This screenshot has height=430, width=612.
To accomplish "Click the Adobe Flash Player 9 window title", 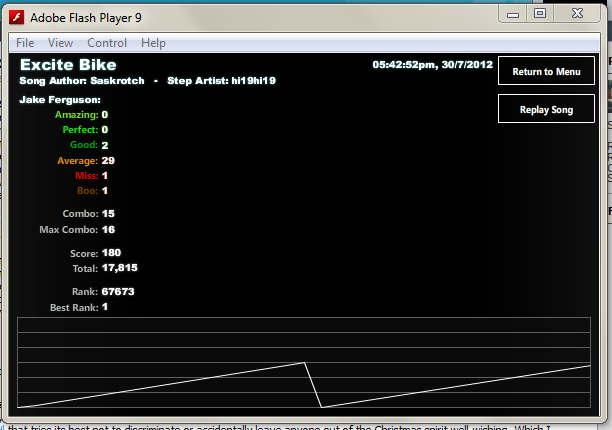I will pos(86,18).
